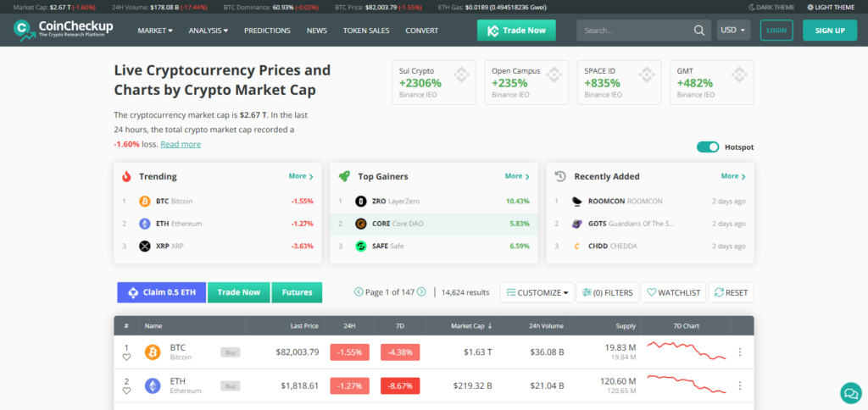Screen dimensions: 868x410
Task: Click the SAFE coin icon
Action: point(361,247)
